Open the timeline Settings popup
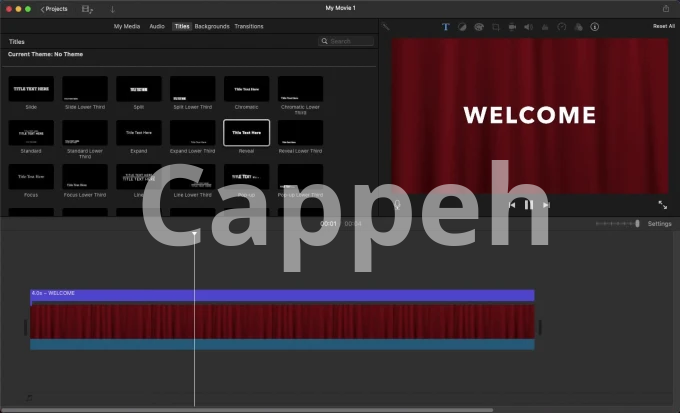 coord(659,224)
